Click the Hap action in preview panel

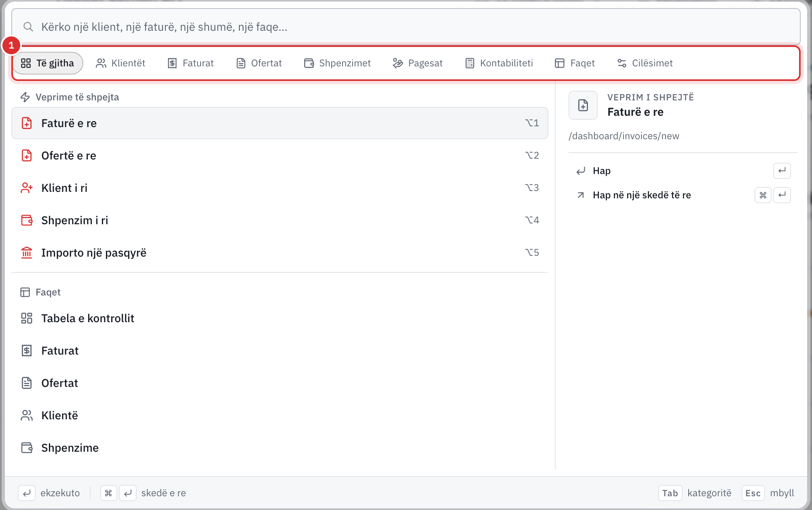tap(683, 171)
